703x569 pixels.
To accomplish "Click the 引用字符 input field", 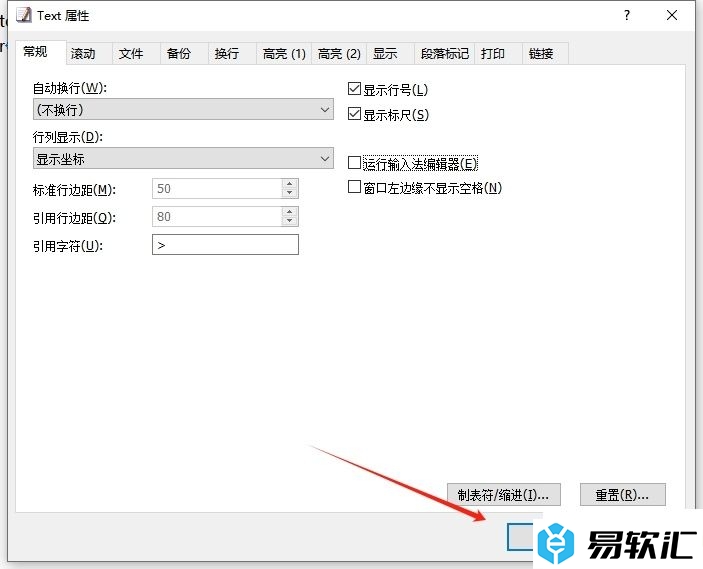I will (225, 245).
